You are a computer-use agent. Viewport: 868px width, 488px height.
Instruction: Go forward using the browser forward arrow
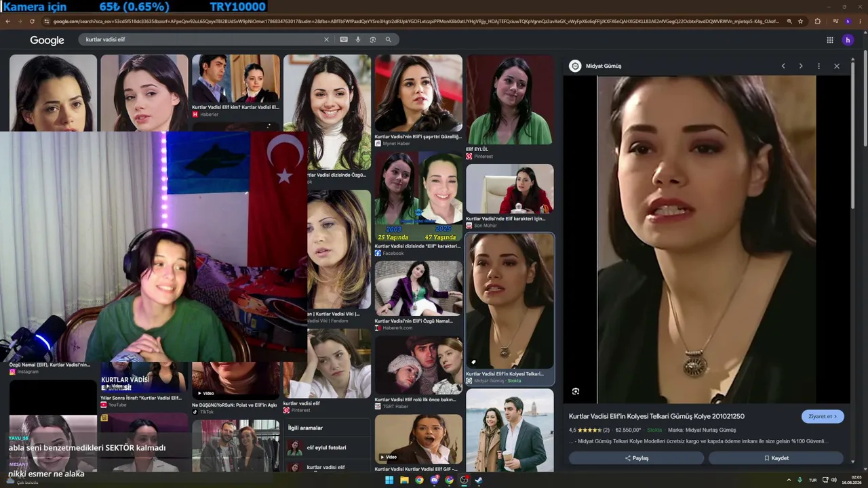[20, 21]
